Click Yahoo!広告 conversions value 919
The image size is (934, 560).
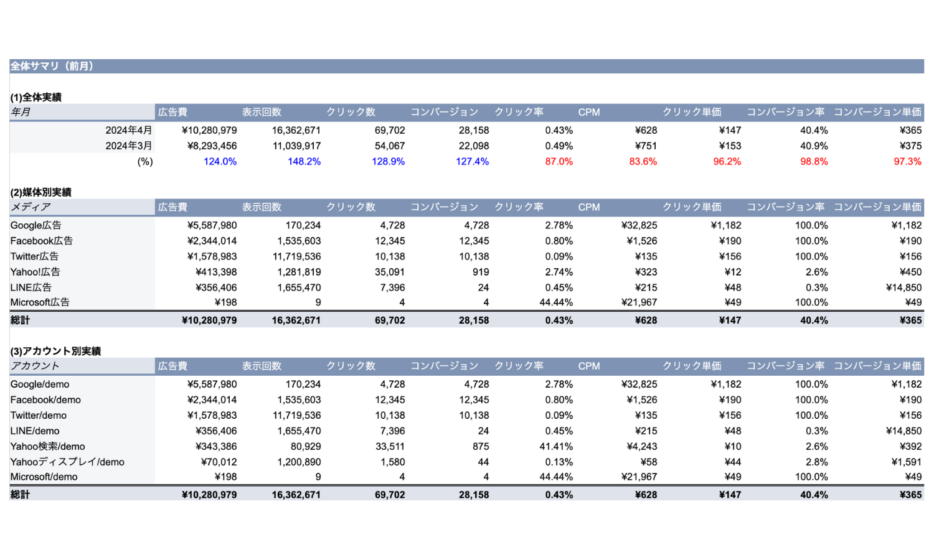[x=481, y=272]
